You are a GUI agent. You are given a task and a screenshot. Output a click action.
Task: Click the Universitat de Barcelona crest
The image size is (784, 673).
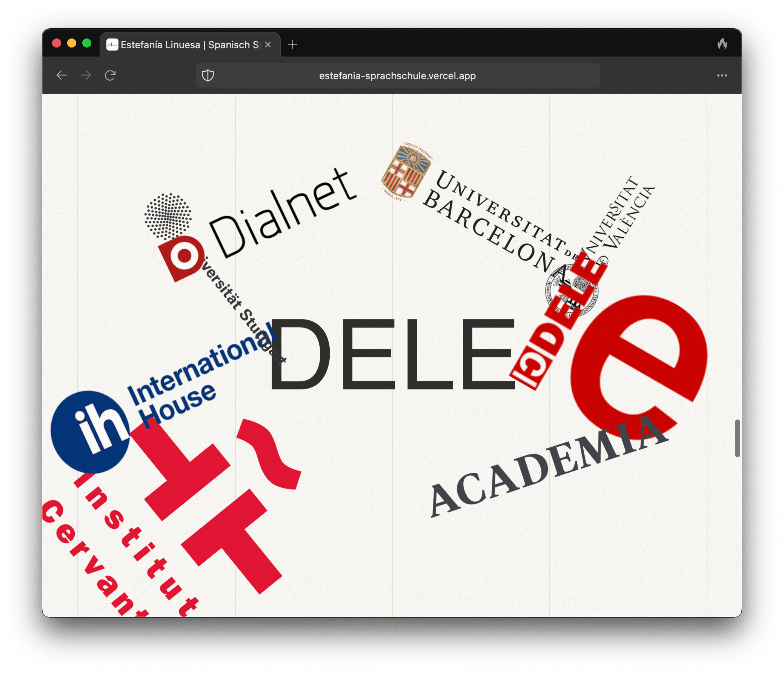[407, 172]
